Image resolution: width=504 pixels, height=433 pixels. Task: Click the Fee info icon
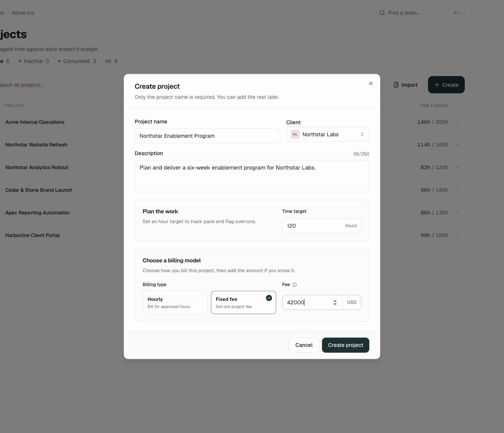[x=295, y=285]
